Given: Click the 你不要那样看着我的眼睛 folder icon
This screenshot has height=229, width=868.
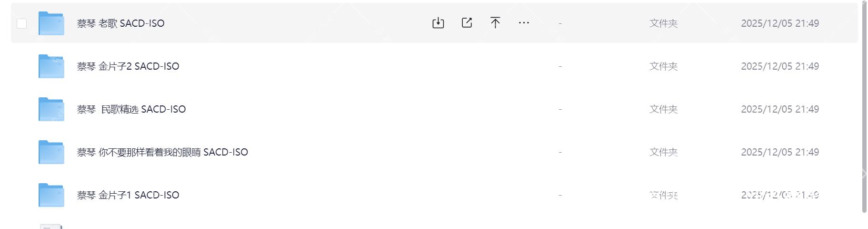Looking at the screenshot, I should [51, 152].
